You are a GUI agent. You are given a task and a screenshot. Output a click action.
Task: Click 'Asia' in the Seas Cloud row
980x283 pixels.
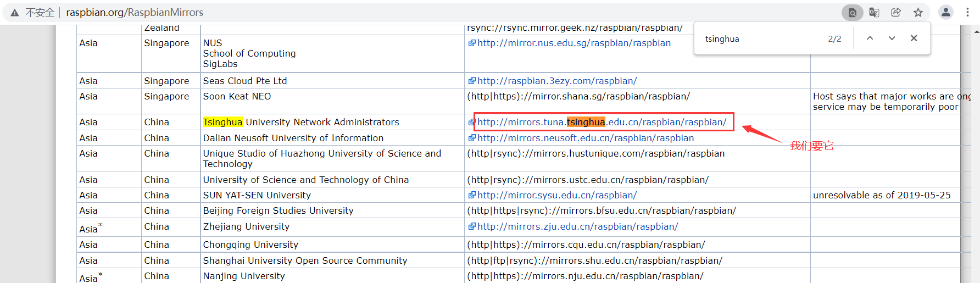[88, 81]
